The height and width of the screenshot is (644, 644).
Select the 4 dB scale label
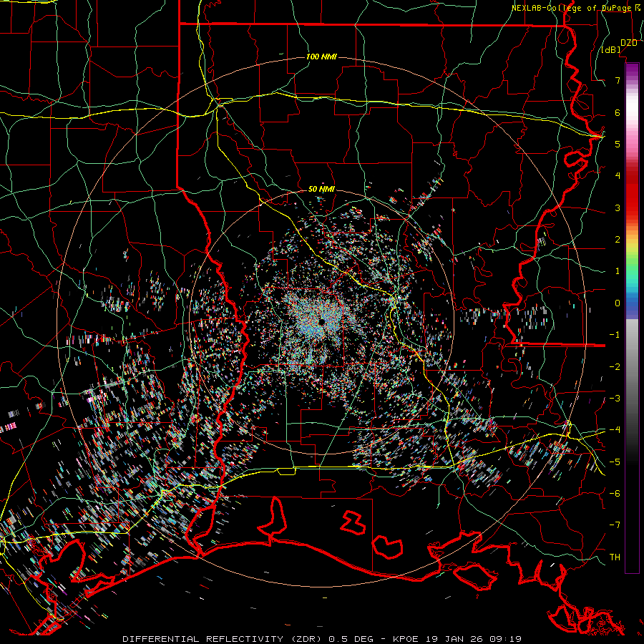tap(618, 176)
